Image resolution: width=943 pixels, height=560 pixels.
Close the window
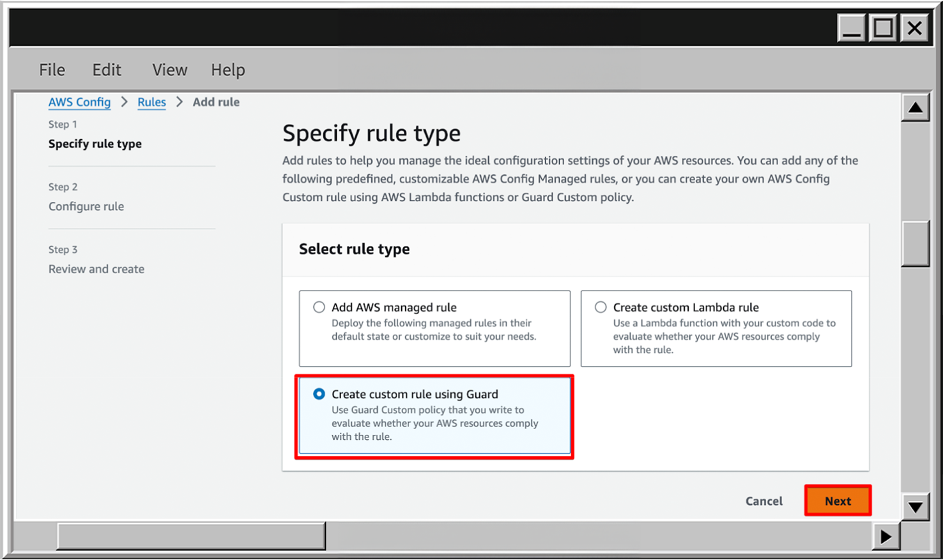pyautogui.click(x=915, y=28)
